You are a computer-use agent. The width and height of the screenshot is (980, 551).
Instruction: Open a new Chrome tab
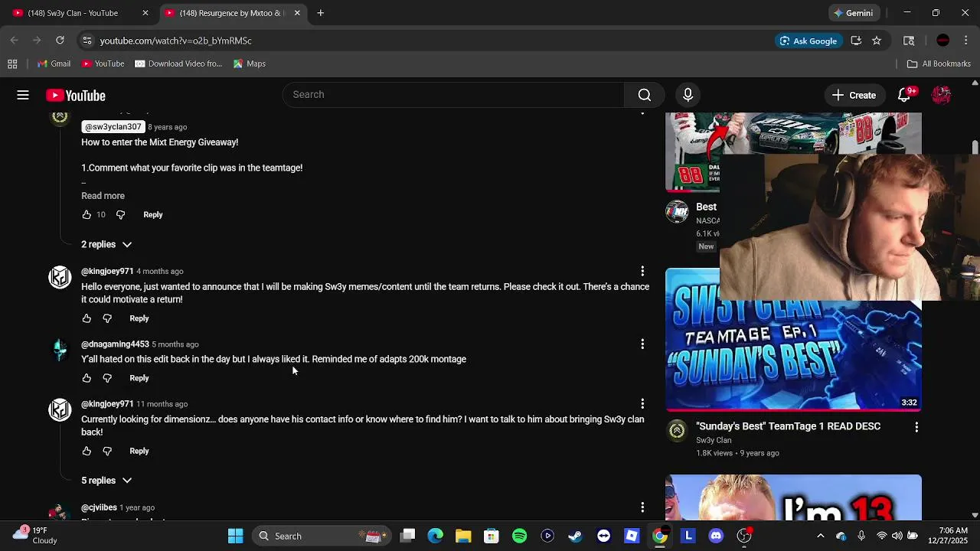click(x=321, y=13)
